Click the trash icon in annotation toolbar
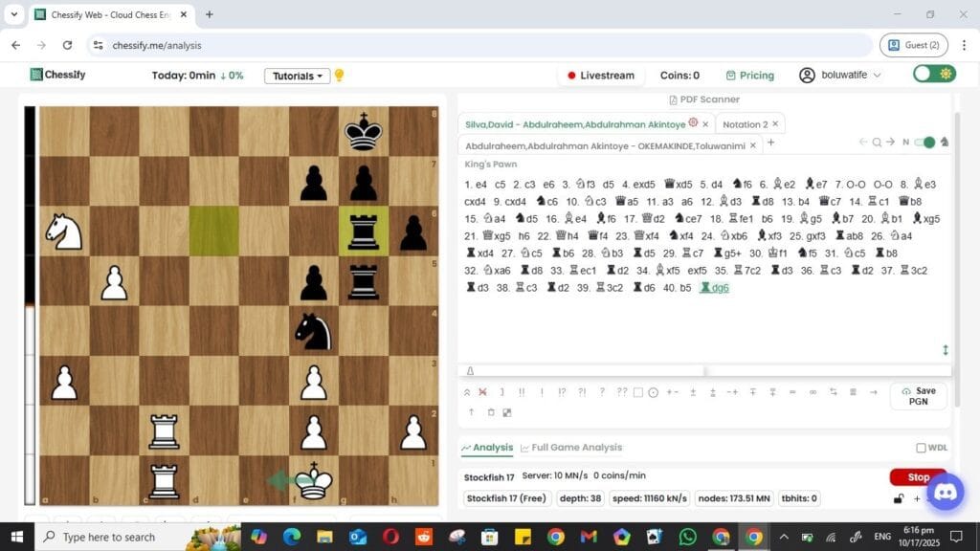 491,412
